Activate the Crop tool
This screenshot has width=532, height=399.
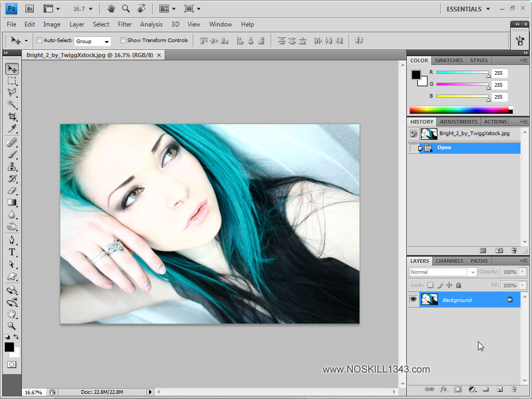point(12,116)
